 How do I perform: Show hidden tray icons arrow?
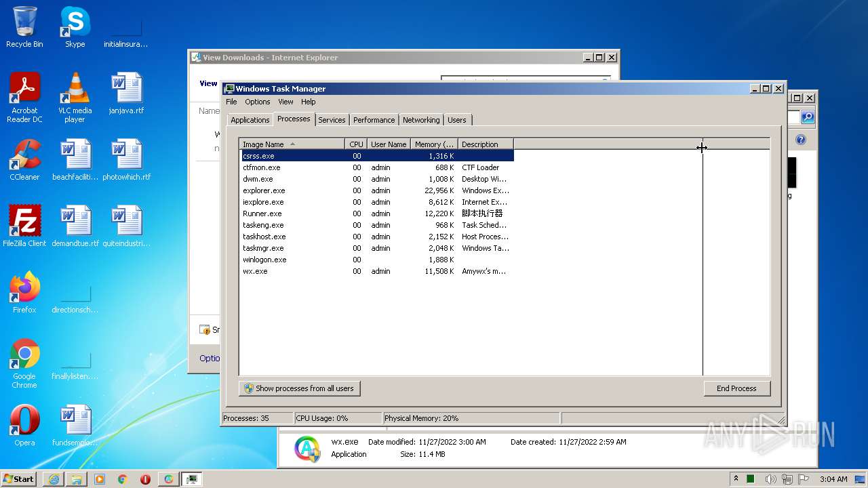pos(736,479)
